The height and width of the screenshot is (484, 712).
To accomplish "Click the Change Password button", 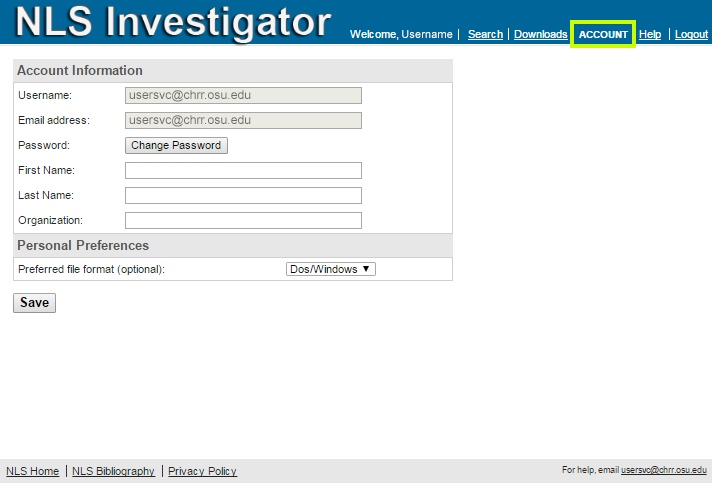I will [176, 145].
